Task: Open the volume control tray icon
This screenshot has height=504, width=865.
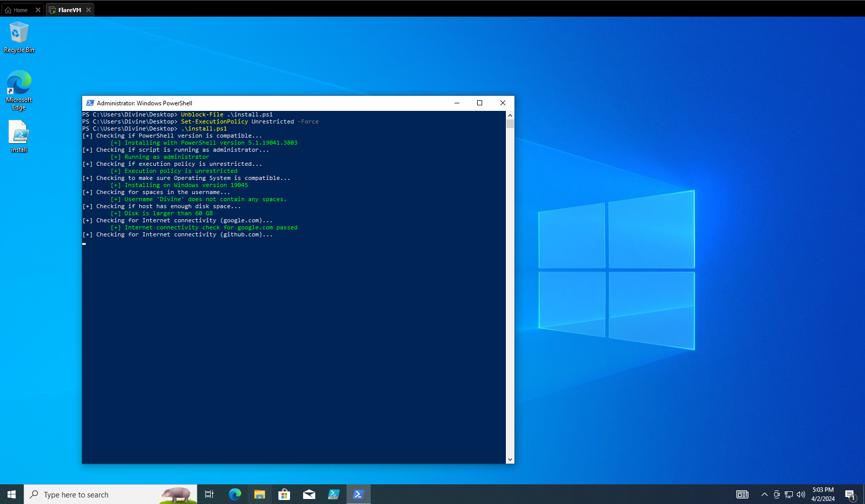Action: [x=801, y=494]
